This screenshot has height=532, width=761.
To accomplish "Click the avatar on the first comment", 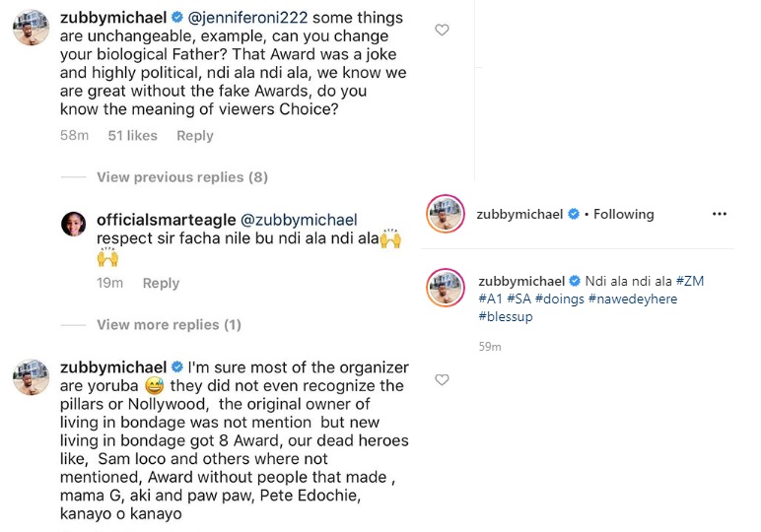I will (x=31, y=30).
